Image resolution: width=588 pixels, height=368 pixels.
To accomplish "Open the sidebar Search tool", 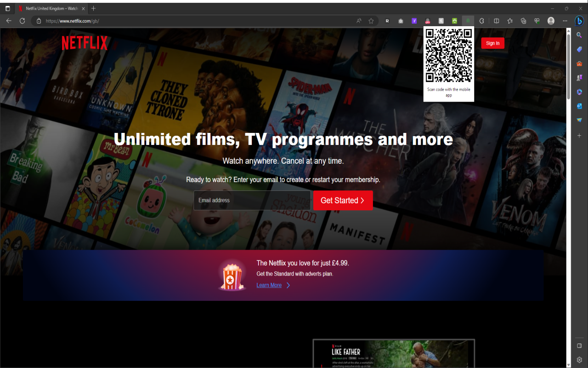I will tap(579, 35).
